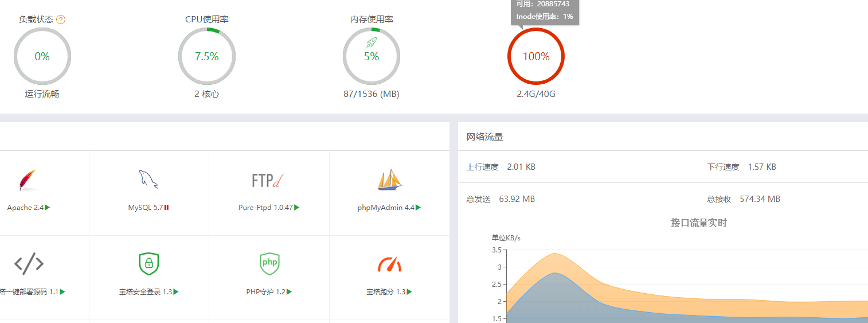Open the PHP守护 shield icon
Image resolution: width=868 pixels, height=323 pixels.
coord(269,263)
